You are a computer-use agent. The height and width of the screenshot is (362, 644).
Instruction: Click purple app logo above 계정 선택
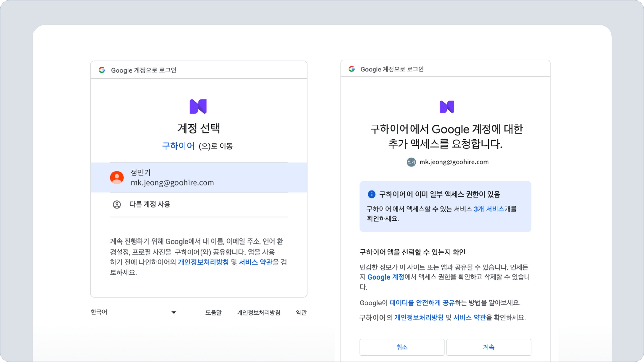(x=198, y=106)
